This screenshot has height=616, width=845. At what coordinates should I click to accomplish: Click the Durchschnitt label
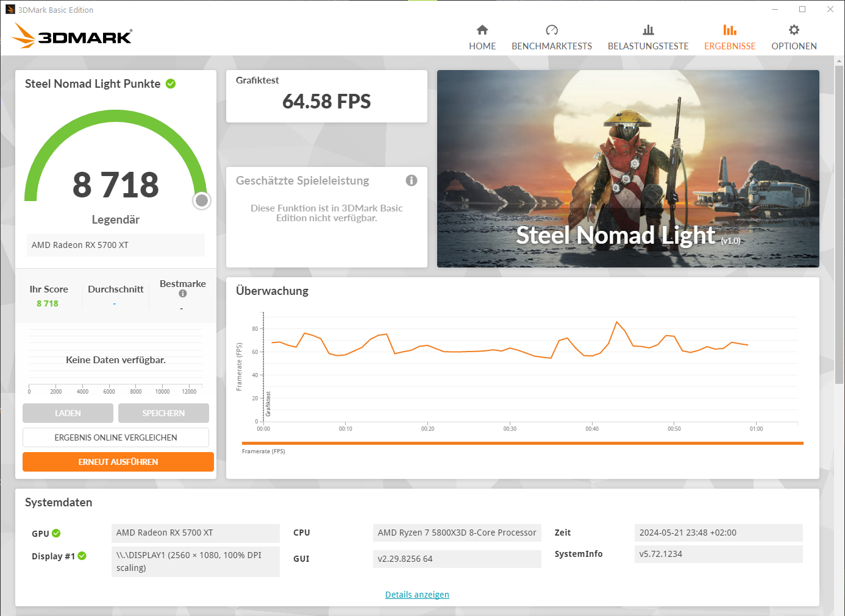point(116,289)
